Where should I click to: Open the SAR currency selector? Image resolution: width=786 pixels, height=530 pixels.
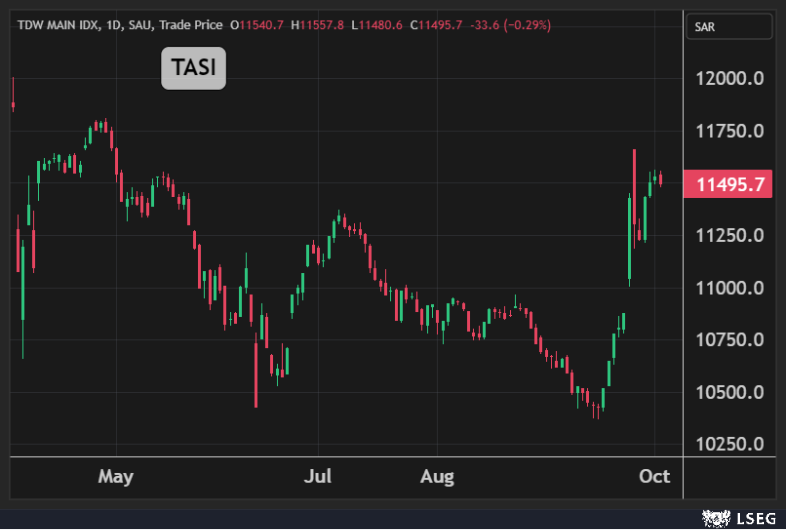coord(730,27)
